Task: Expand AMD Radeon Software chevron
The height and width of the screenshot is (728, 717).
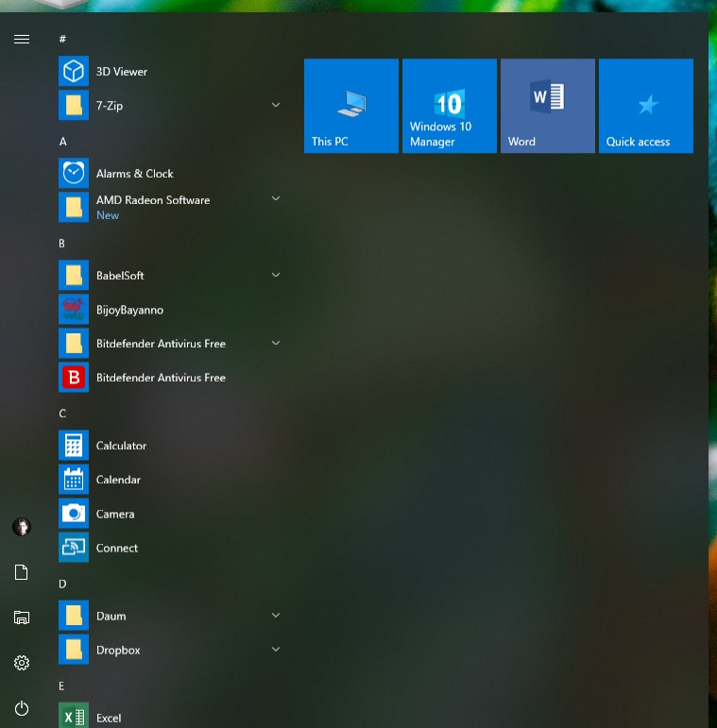Action: 276,198
